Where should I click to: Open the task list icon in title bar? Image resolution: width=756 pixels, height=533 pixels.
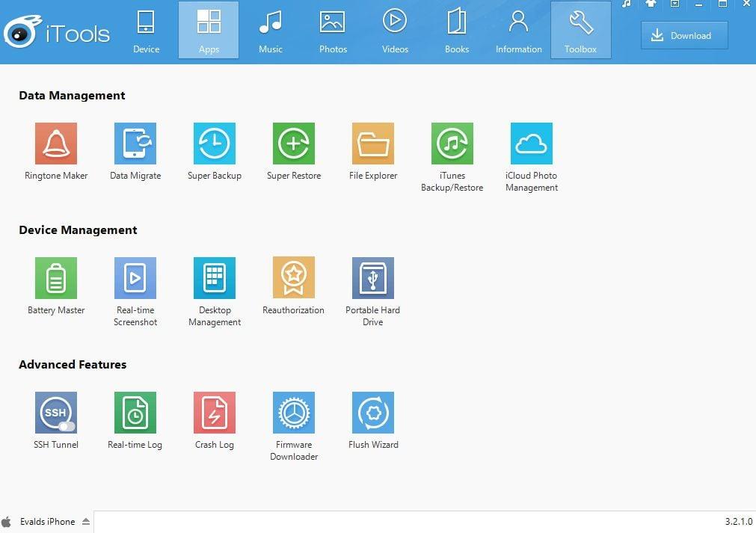click(x=675, y=4)
